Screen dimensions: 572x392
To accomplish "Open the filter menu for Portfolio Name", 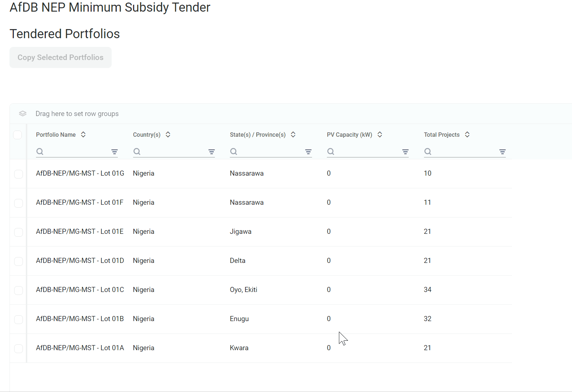I will (115, 152).
